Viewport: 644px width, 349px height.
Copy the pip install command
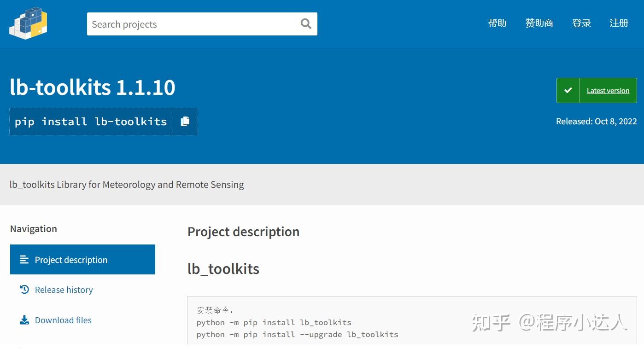[x=185, y=121]
